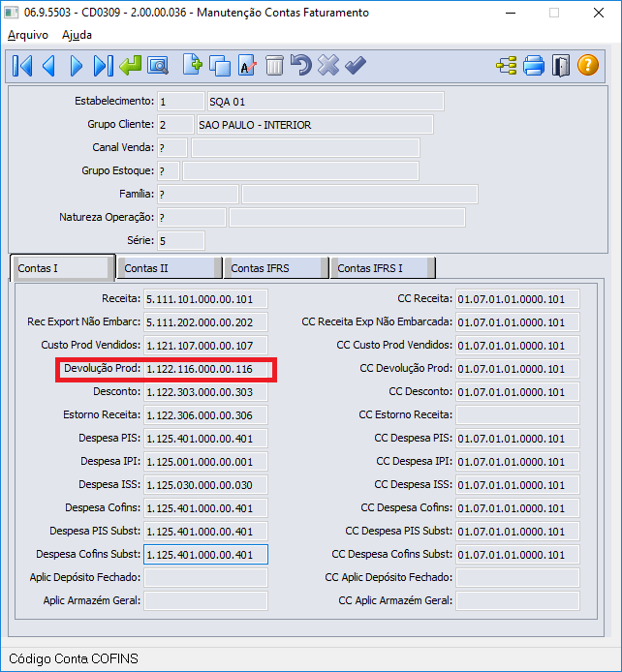Open the Contas IFRS I tab
Image resolution: width=622 pixels, height=672 pixels.
[x=383, y=268]
